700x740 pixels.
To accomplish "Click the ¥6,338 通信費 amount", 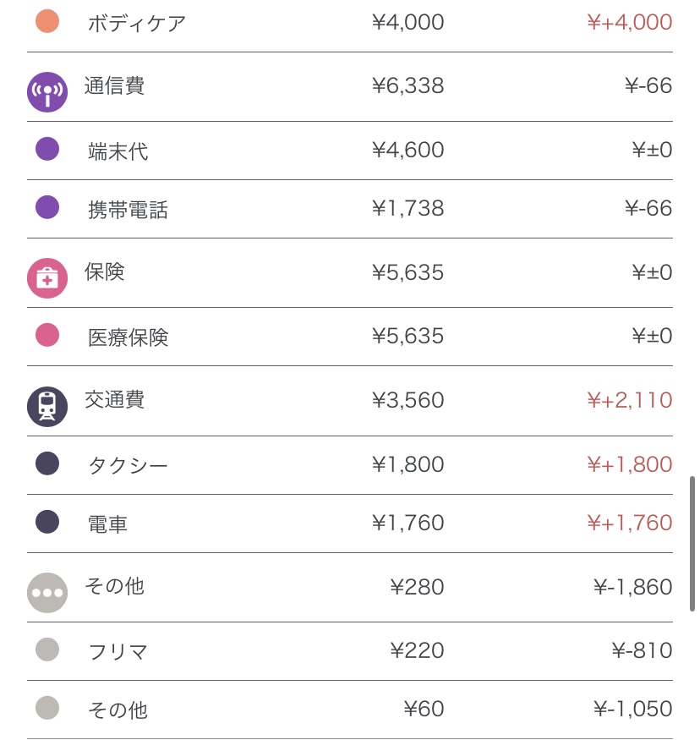I will [407, 86].
